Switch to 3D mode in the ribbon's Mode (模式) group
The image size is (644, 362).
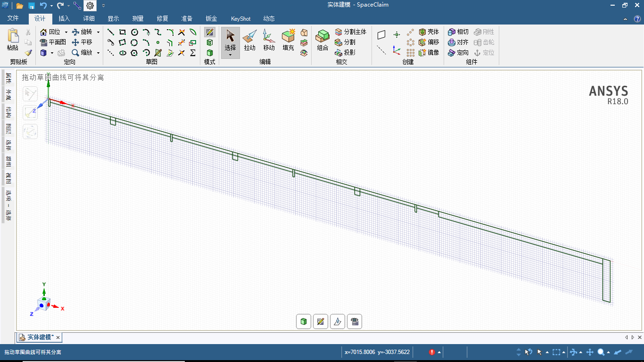pyautogui.click(x=210, y=53)
